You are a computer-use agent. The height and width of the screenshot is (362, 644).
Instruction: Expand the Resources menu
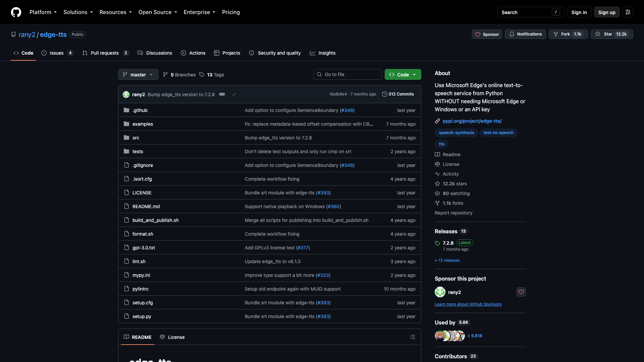coord(116,12)
